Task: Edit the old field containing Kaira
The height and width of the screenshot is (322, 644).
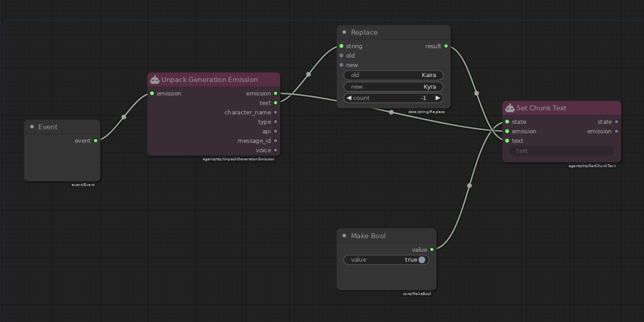Action: (393, 75)
